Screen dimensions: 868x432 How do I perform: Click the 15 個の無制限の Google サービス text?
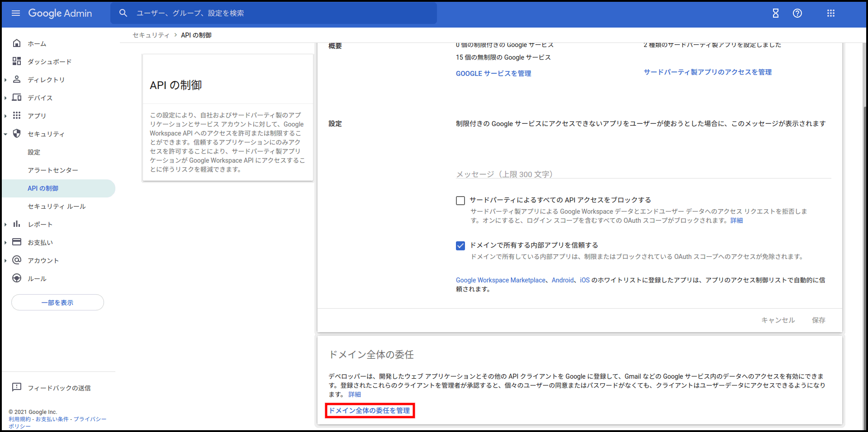(503, 57)
